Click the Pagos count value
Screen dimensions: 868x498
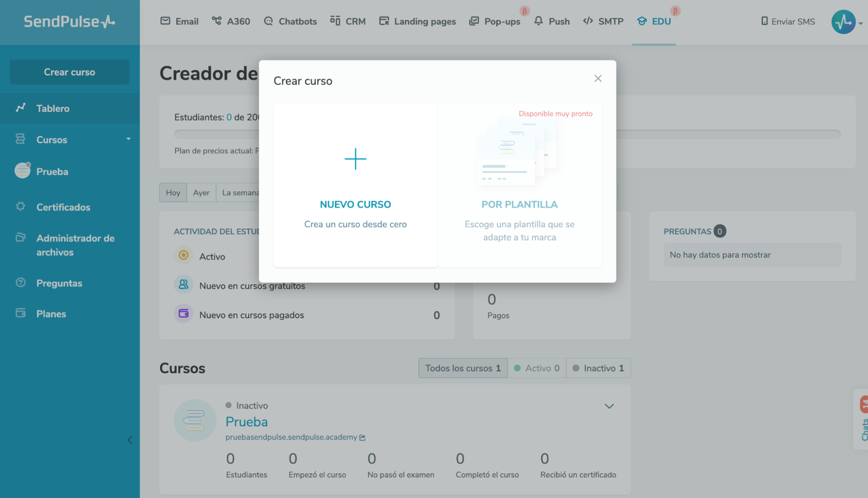pyautogui.click(x=492, y=299)
